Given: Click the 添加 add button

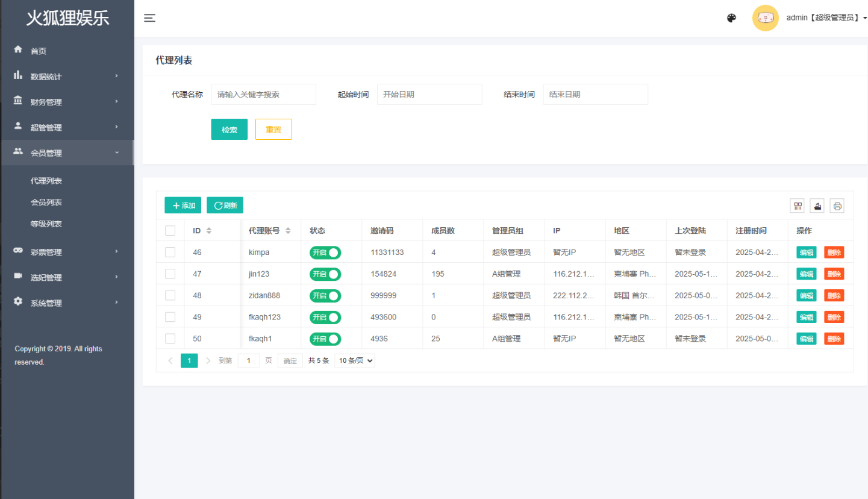Looking at the screenshot, I should [183, 206].
